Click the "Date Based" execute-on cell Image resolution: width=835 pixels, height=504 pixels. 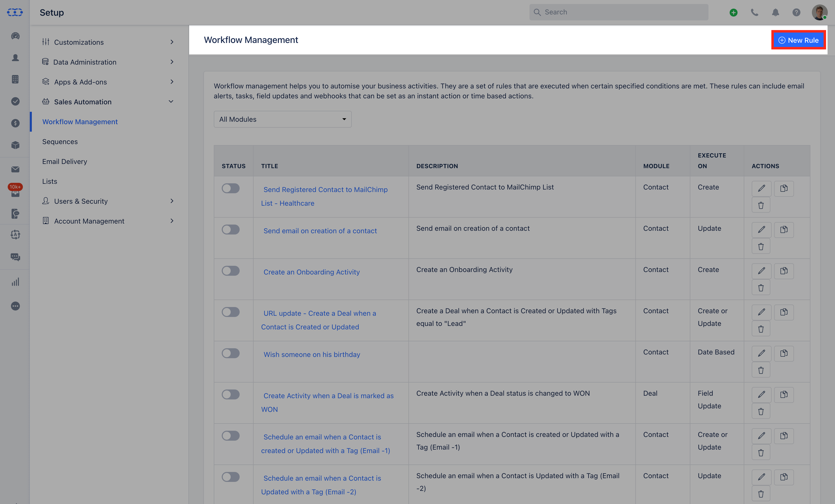point(716,352)
